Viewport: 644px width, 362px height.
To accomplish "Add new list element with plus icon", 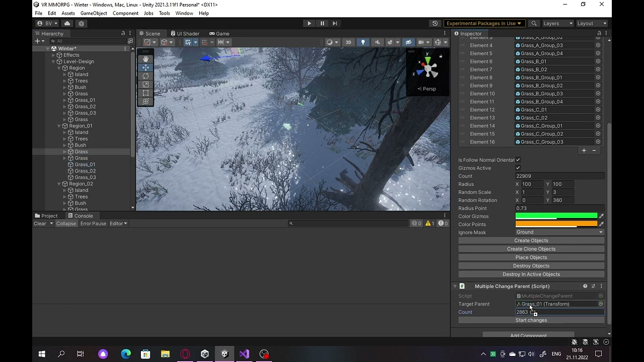I will pyautogui.click(x=584, y=150).
